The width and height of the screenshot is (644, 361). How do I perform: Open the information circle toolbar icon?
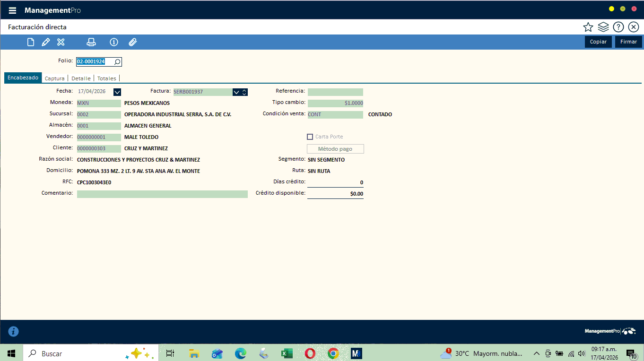click(113, 42)
